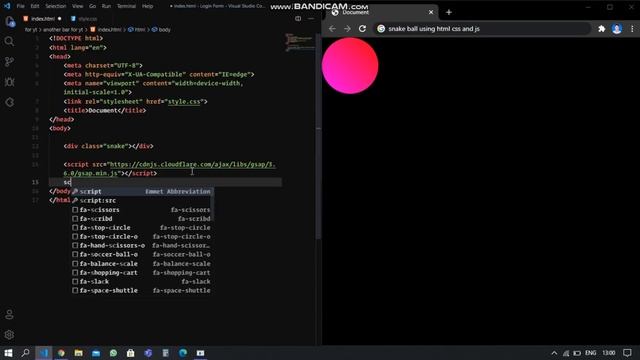Open the Run and Debug view
640x360 pixels.
pos(9,82)
